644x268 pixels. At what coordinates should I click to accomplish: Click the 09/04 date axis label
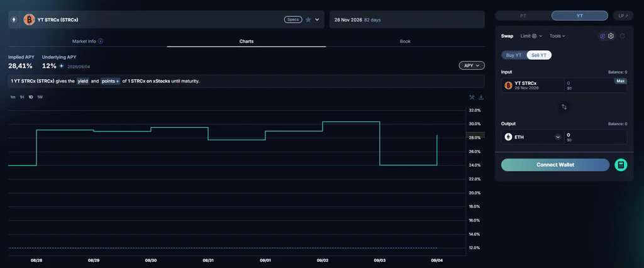436,260
